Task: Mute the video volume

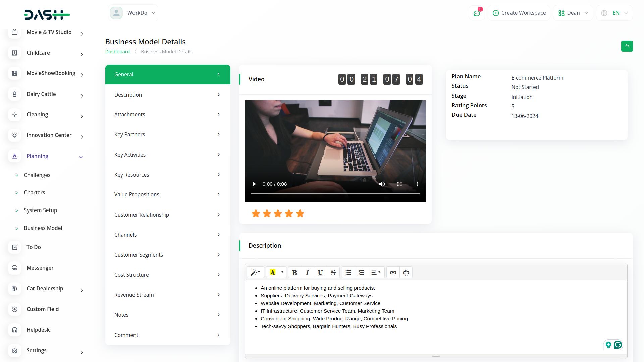Action: click(382, 184)
